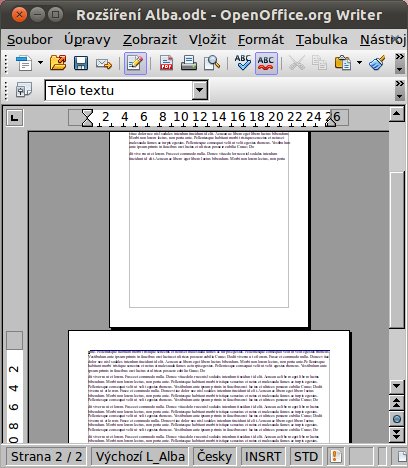This screenshot has height=468, width=408.
Task: Toggle INSRT insert mode in status bar
Action: coord(263,456)
